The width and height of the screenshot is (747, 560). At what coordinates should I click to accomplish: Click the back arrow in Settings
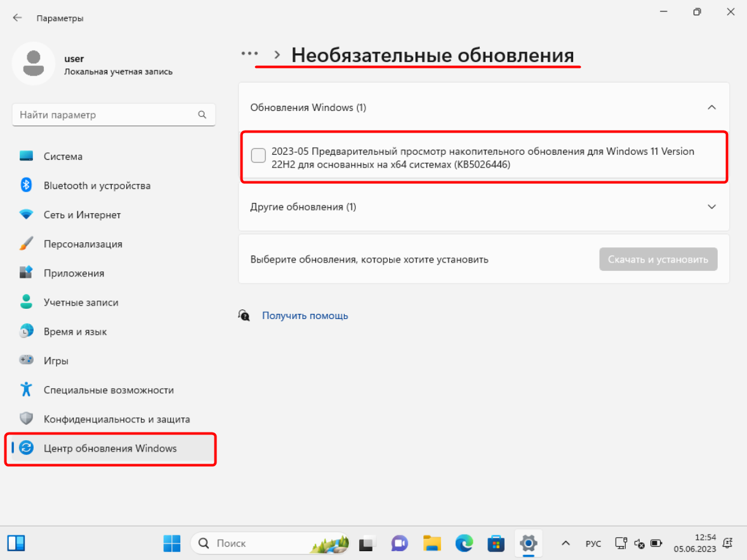tap(18, 18)
